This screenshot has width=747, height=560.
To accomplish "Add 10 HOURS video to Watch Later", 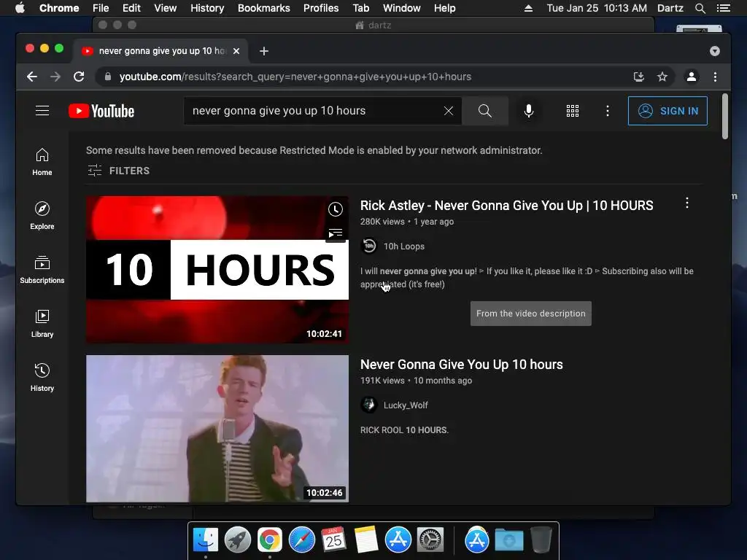I will coord(336,209).
